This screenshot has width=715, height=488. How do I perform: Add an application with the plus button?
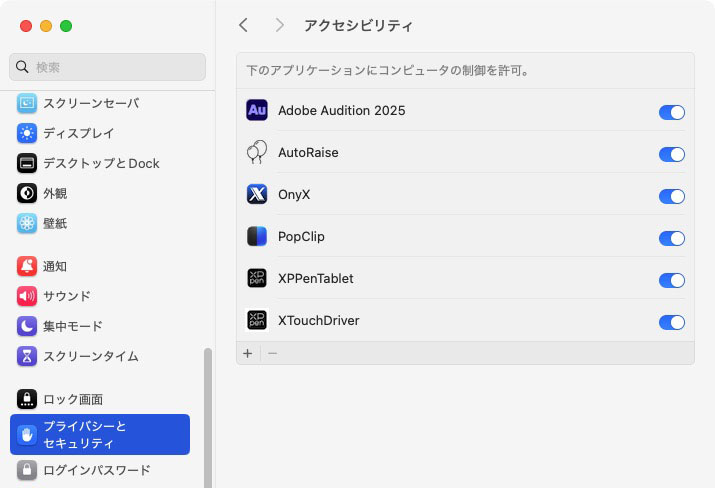pos(248,353)
